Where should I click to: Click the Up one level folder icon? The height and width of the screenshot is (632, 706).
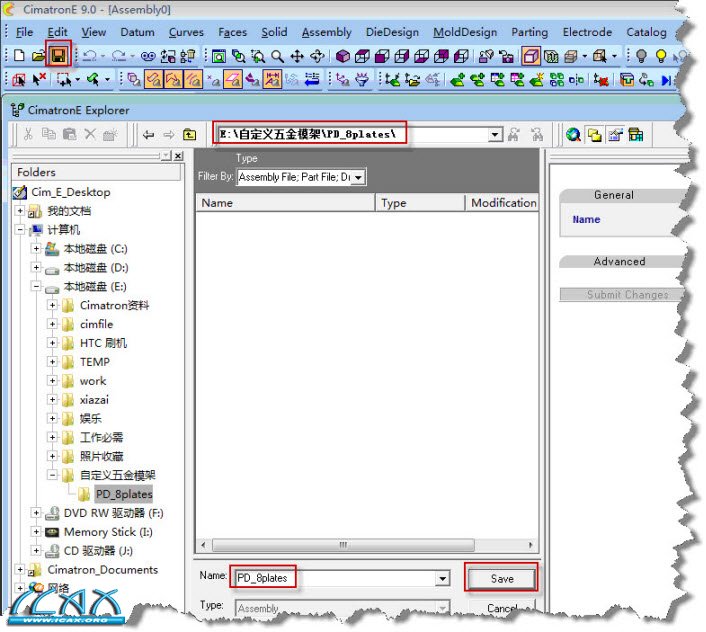[x=190, y=134]
